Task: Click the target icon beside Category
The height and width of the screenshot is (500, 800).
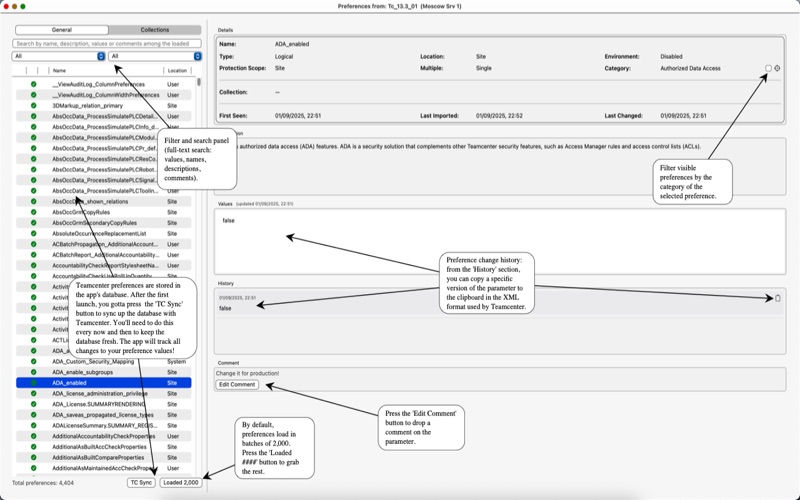Action: 777,68
